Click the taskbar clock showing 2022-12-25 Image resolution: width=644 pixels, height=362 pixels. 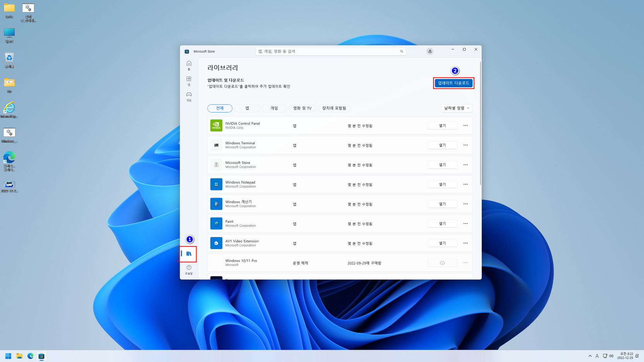coord(625,356)
